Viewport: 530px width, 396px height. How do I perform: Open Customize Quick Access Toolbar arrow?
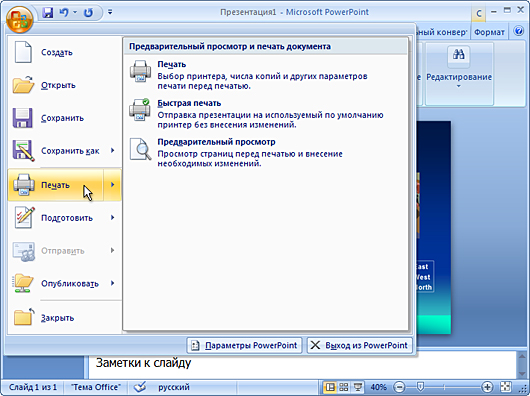point(110,13)
